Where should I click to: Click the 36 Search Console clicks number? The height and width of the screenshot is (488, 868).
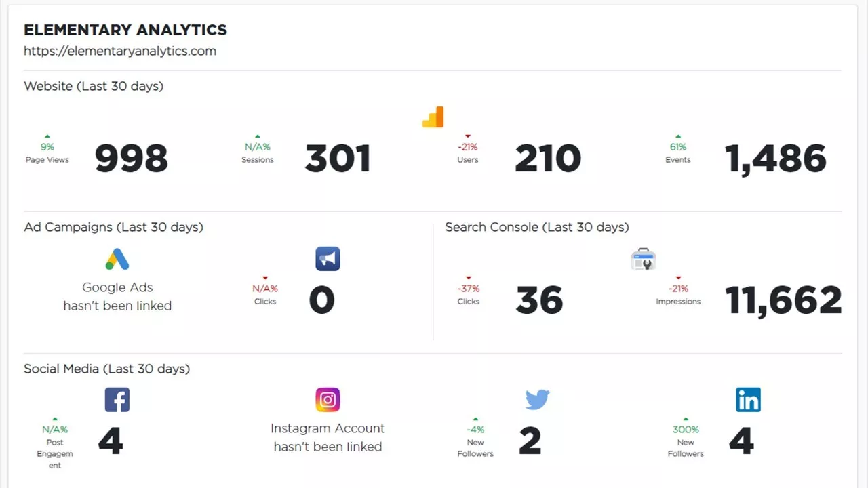point(539,300)
